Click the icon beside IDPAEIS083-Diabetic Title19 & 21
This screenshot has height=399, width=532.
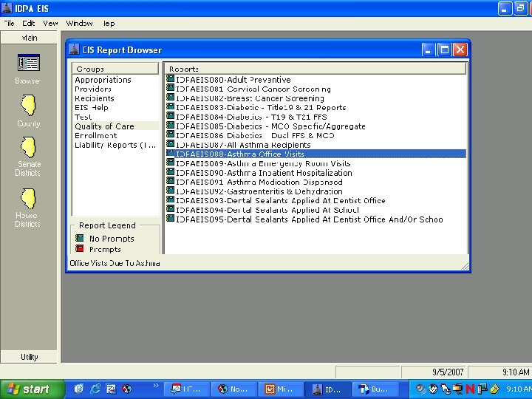click(x=171, y=107)
